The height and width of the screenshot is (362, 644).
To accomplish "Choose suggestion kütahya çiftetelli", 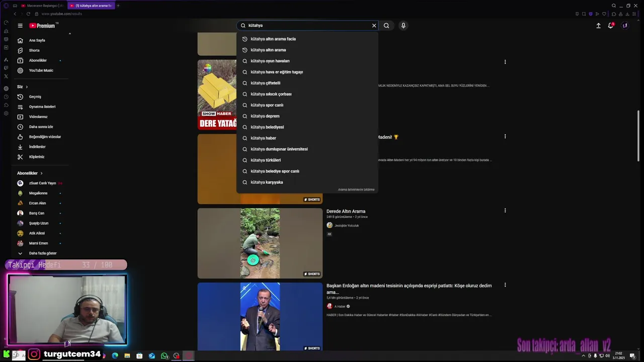I will point(307,83).
